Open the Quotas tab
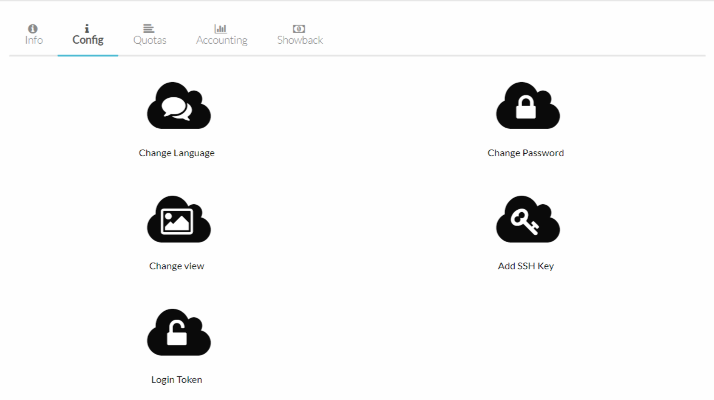714x400 pixels. 149,35
